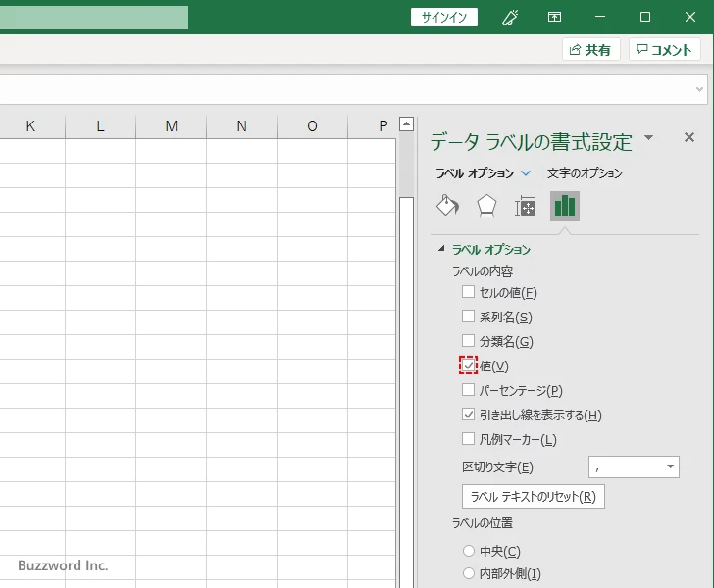Check the 系列名(S) checkbox
The height and width of the screenshot is (588, 714).
[468, 317]
